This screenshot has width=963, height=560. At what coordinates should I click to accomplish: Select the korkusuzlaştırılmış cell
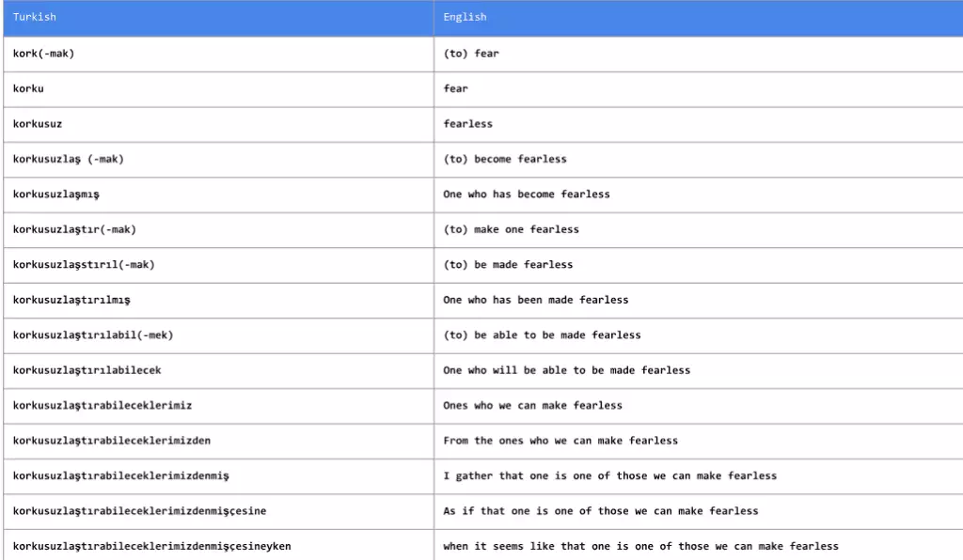[218, 301]
